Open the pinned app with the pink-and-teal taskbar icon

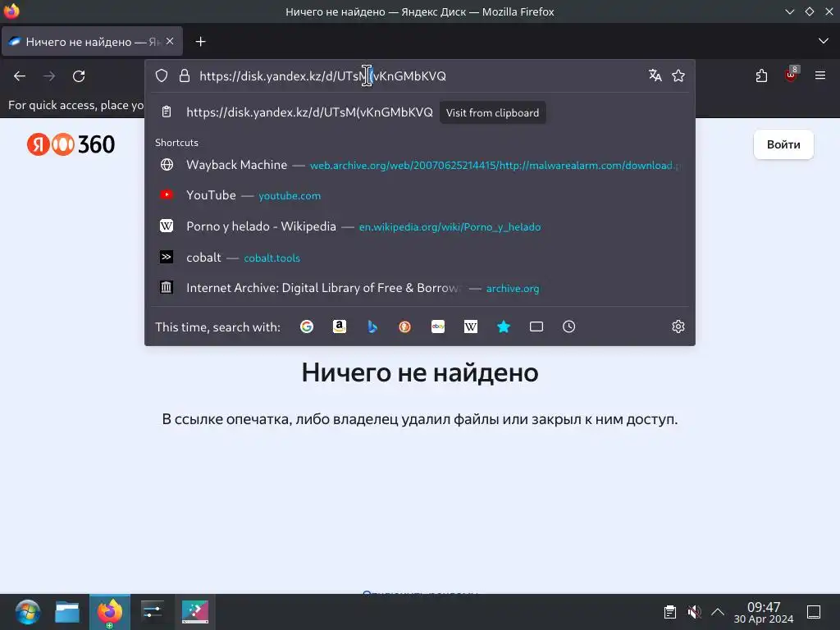[x=195, y=612]
